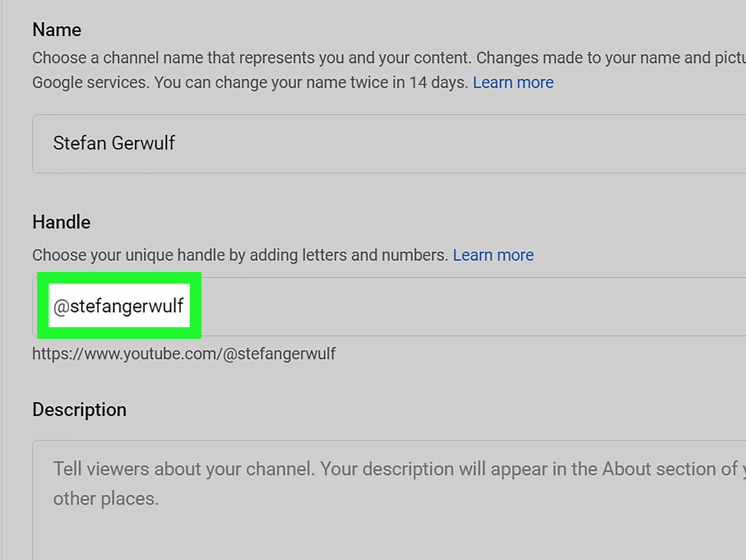Click 'Google services' text in name description
The height and width of the screenshot is (560, 746).
(x=90, y=82)
